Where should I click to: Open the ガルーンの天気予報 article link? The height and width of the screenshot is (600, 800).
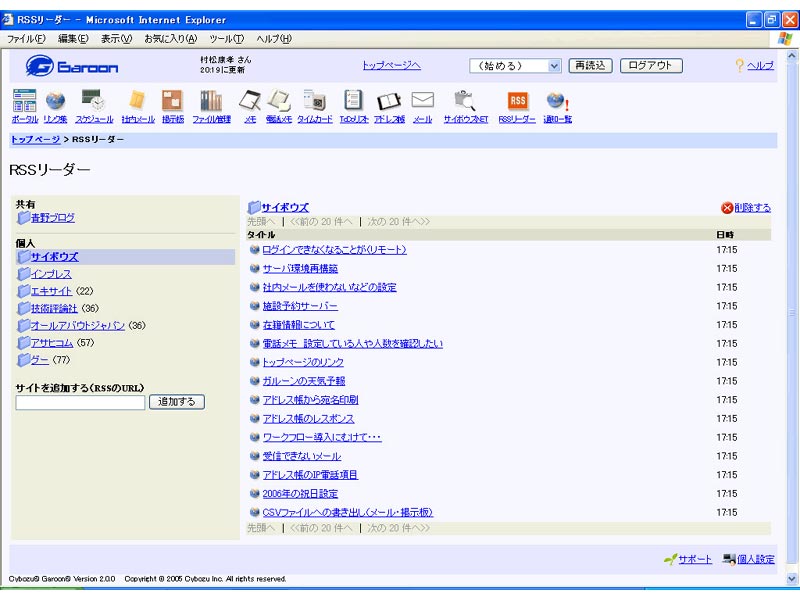click(x=303, y=381)
